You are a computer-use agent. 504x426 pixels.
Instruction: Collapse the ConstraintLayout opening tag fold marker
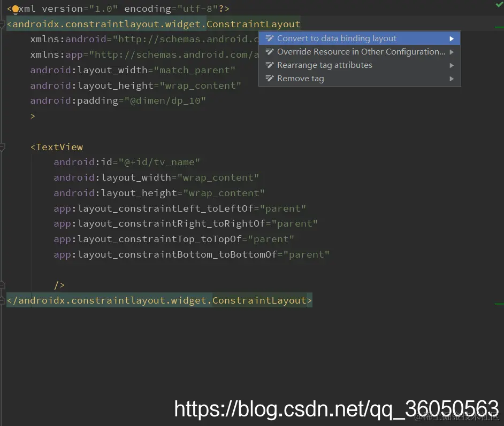tap(2, 25)
